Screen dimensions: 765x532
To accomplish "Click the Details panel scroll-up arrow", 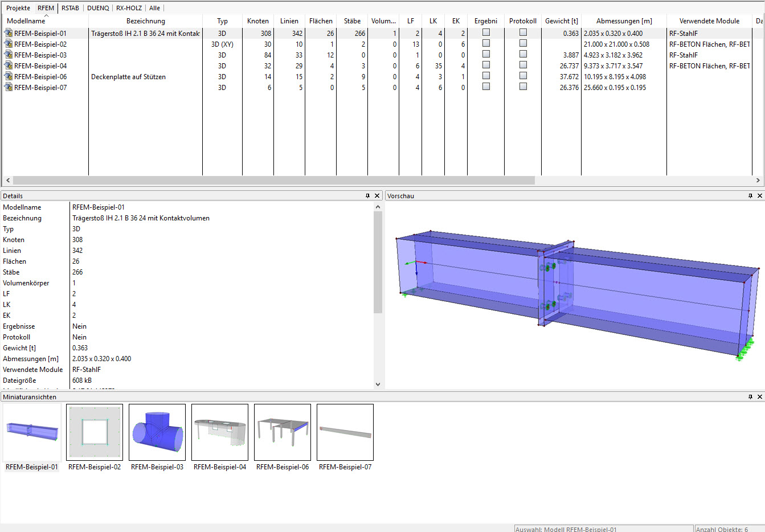I will pos(378,207).
